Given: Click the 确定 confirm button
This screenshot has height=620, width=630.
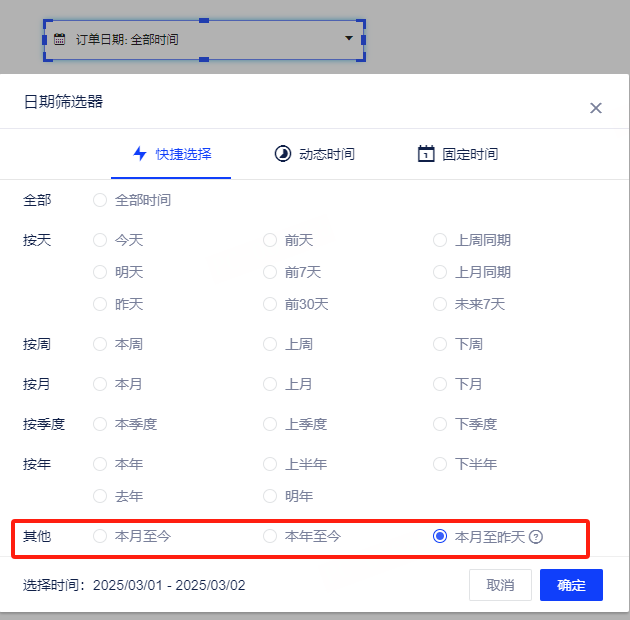Looking at the screenshot, I should point(571,585).
